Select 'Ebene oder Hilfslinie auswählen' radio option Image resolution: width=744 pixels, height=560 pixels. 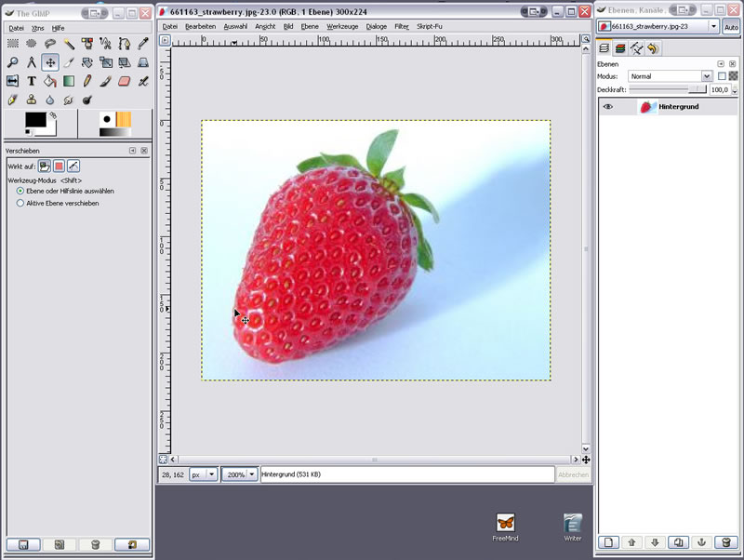pos(20,191)
